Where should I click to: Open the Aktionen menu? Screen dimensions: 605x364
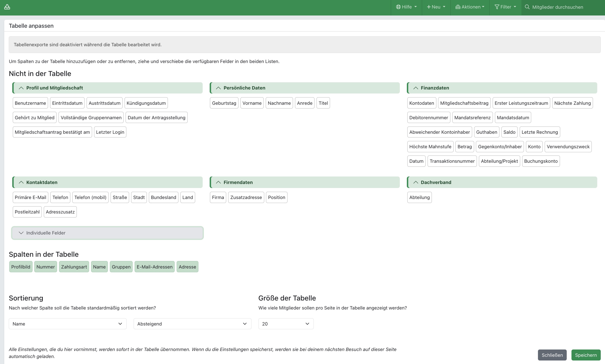pos(470,7)
